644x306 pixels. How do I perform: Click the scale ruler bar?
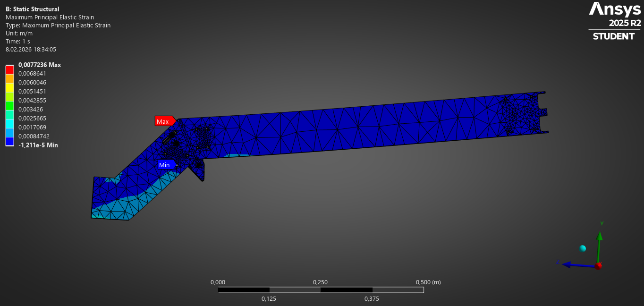point(321,289)
